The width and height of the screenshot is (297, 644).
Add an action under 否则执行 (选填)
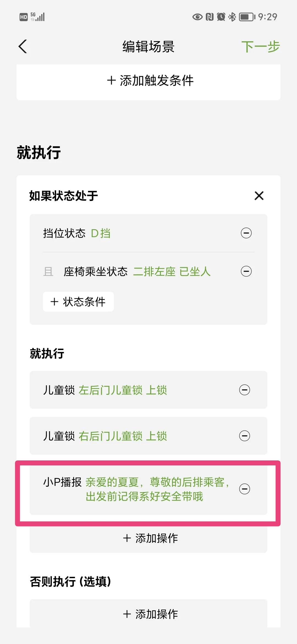pyautogui.click(x=148, y=614)
